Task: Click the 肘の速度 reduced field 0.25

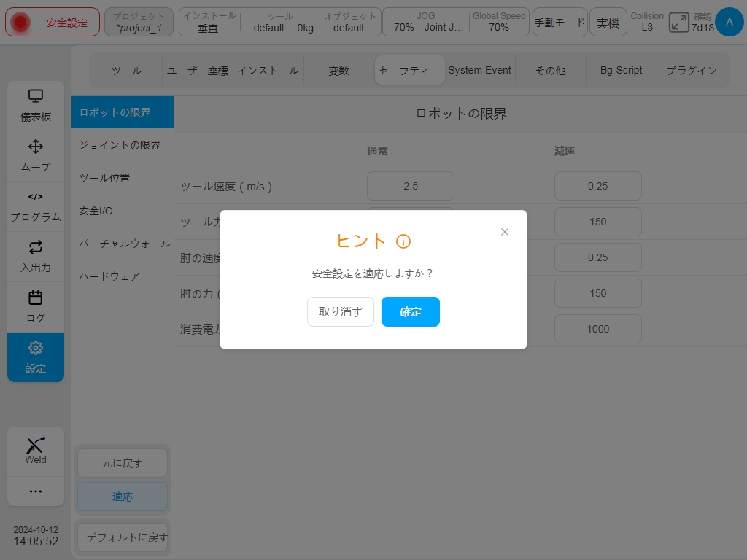Action: tap(598, 257)
